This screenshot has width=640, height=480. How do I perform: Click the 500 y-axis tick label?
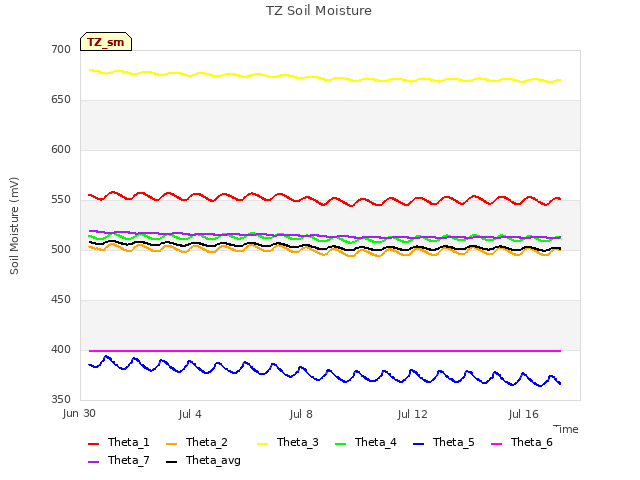61,249
